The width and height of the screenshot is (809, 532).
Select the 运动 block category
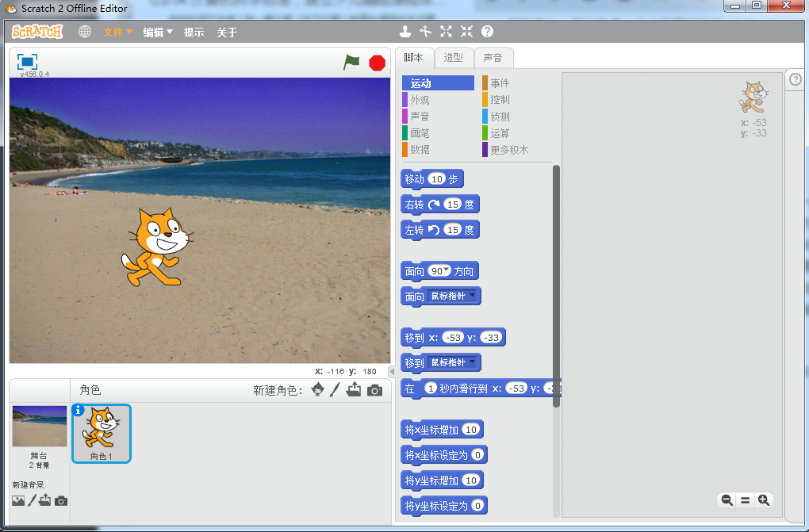click(438, 83)
